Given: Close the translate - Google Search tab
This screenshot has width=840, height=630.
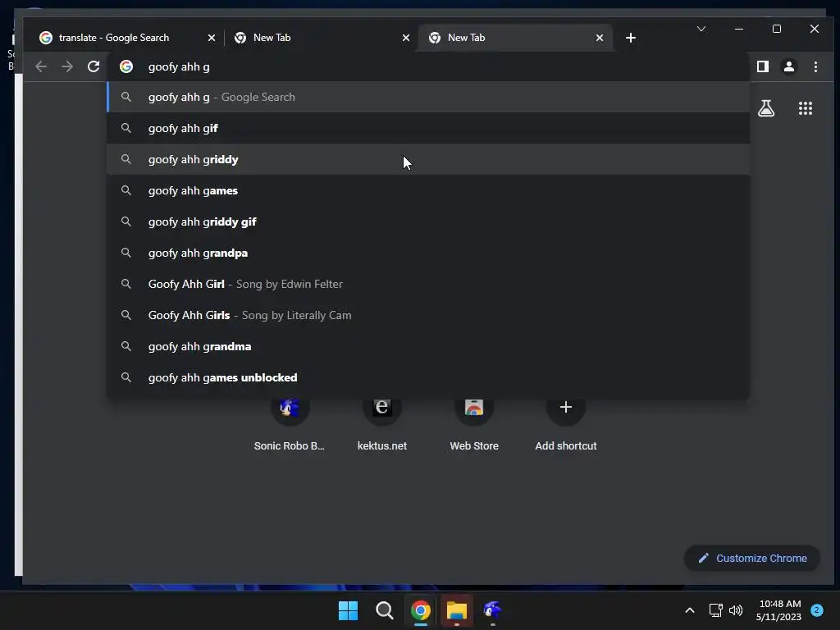Looking at the screenshot, I should point(211,38).
